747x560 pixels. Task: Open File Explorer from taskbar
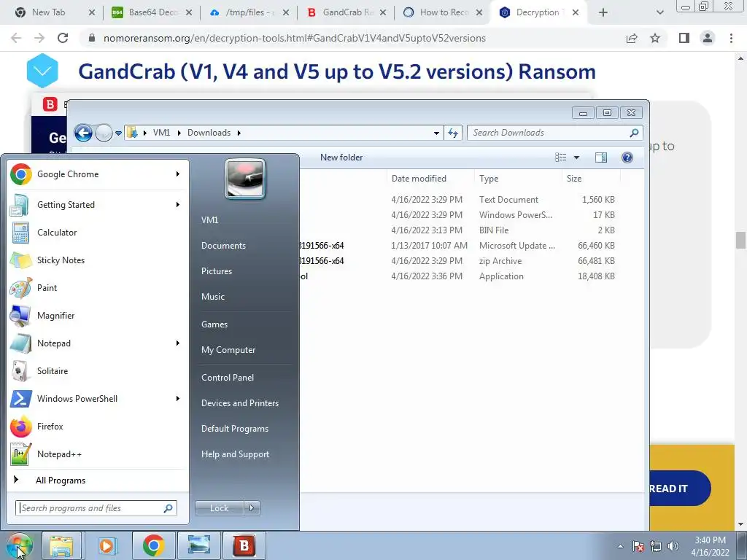point(61,545)
